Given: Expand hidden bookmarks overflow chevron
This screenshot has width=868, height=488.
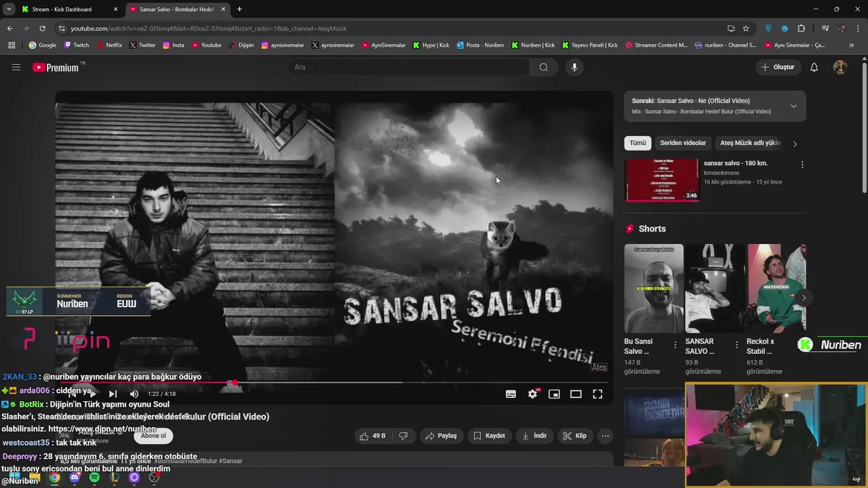Looking at the screenshot, I should click(x=852, y=45).
